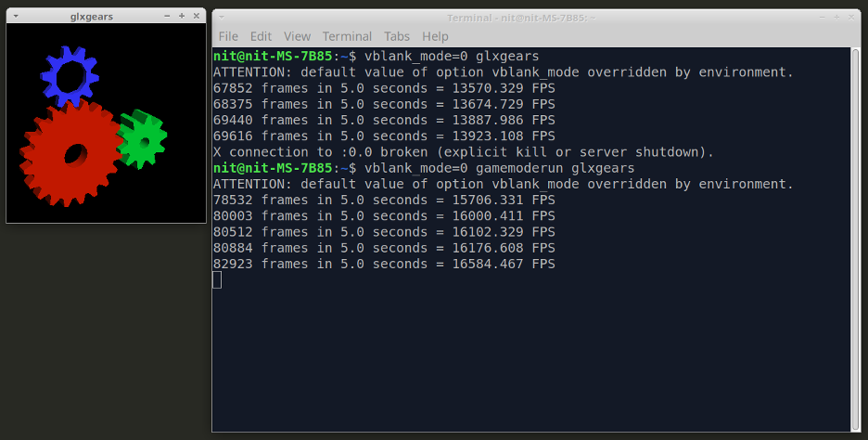Click the '16584.467 FPS' value
Screen dimensions: 868x440
[504, 265]
